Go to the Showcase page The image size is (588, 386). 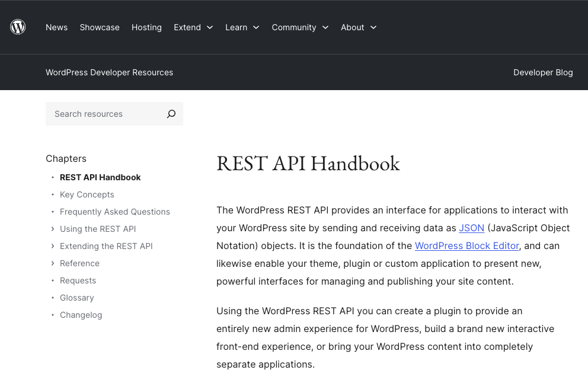point(100,27)
